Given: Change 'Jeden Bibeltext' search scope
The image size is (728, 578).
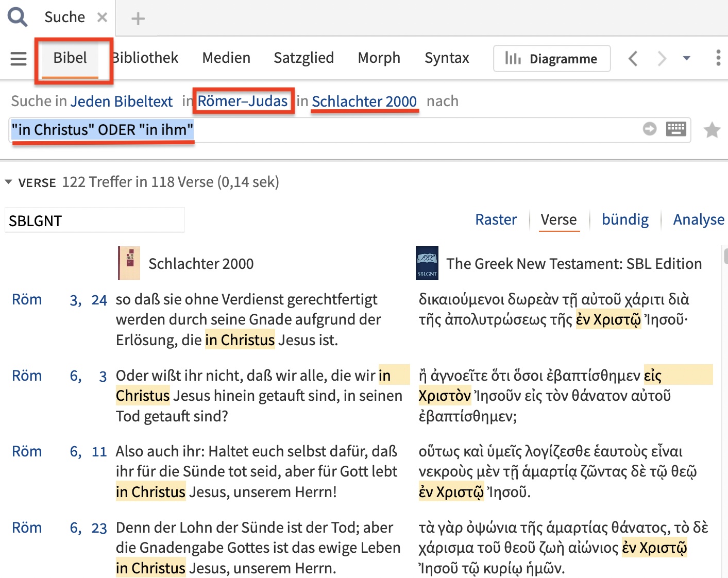Looking at the screenshot, I should 122,101.
